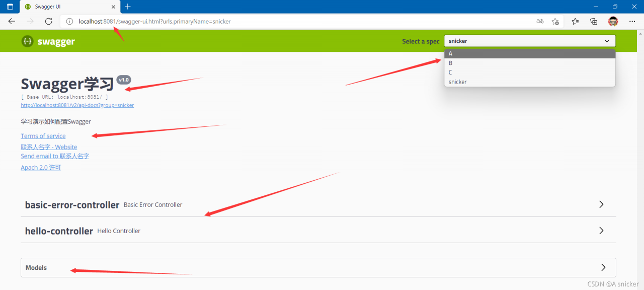Open the Apach 2.0 许可 license link
The image size is (644, 290).
[41, 168]
